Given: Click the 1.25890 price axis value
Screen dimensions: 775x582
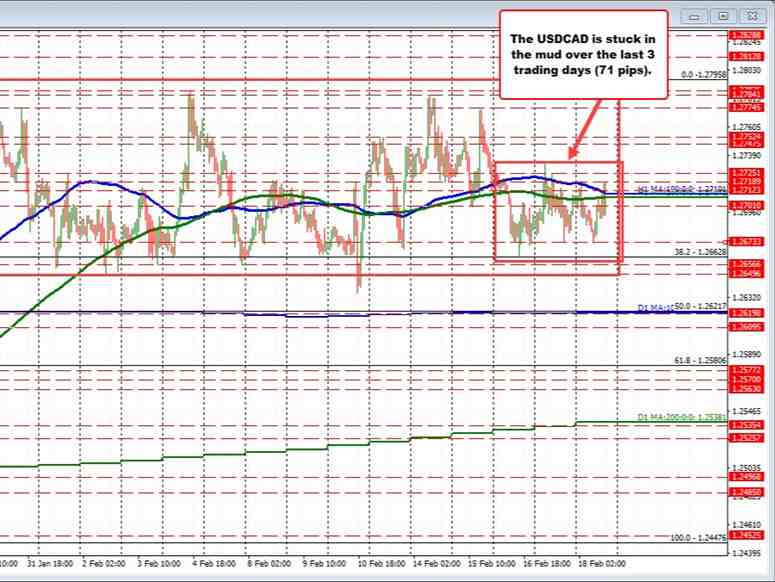Looking at the screenshot, I should pos(746,355).
